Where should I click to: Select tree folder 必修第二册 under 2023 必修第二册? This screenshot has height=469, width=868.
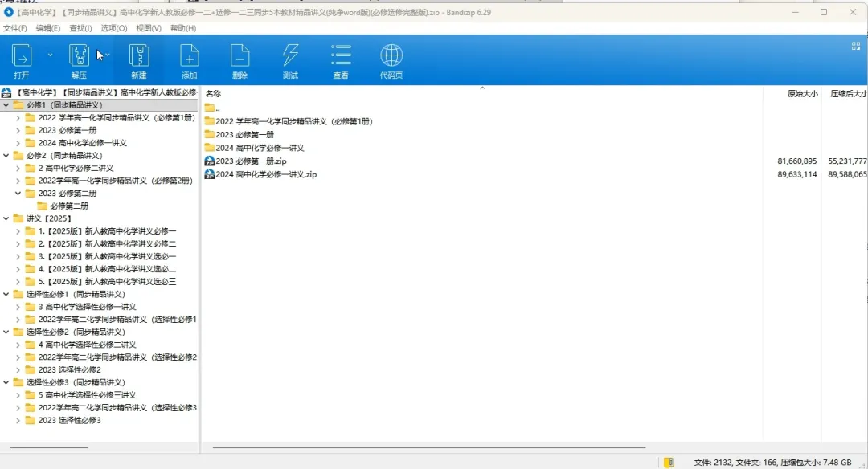(63, 206)
